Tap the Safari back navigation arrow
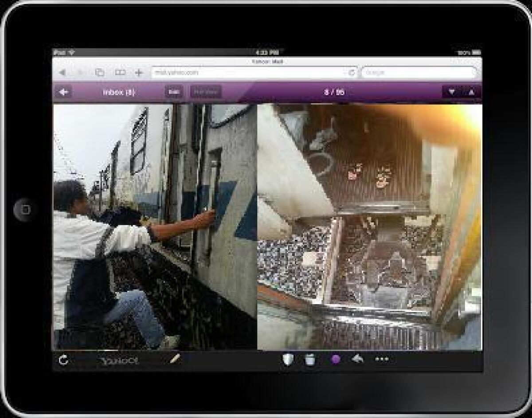The width and height of the screenshot is (532, 418). 62,73
